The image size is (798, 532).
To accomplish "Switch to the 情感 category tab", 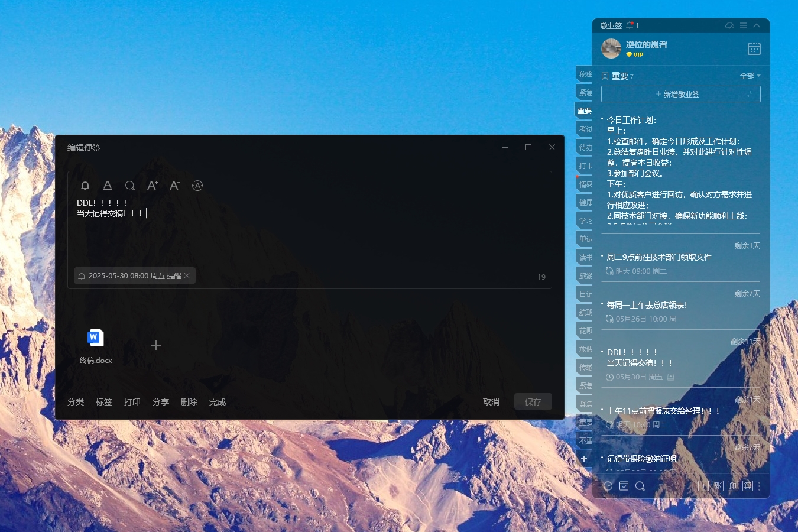I will [x=585, y=184].
